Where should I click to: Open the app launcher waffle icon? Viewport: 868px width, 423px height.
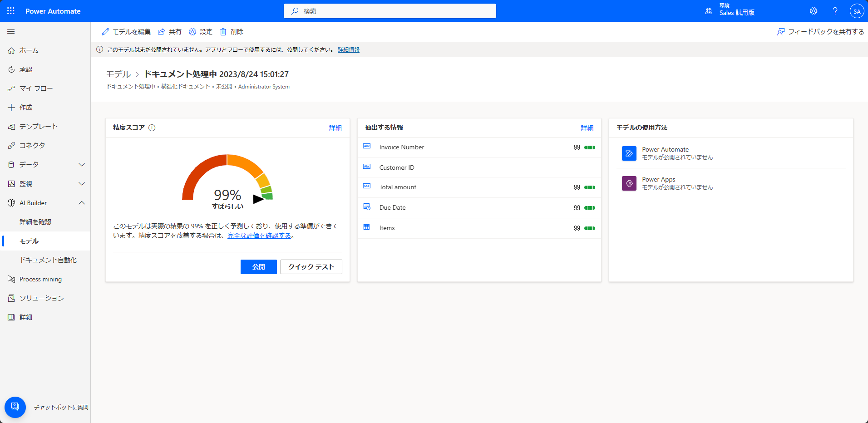coord(11,11)
